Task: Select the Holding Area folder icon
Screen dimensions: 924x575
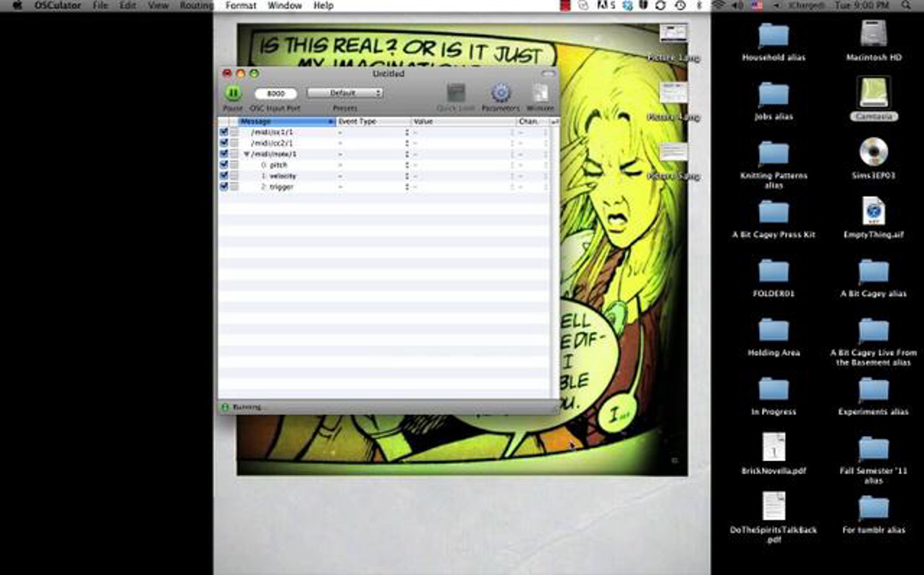Action: point(773,330)
